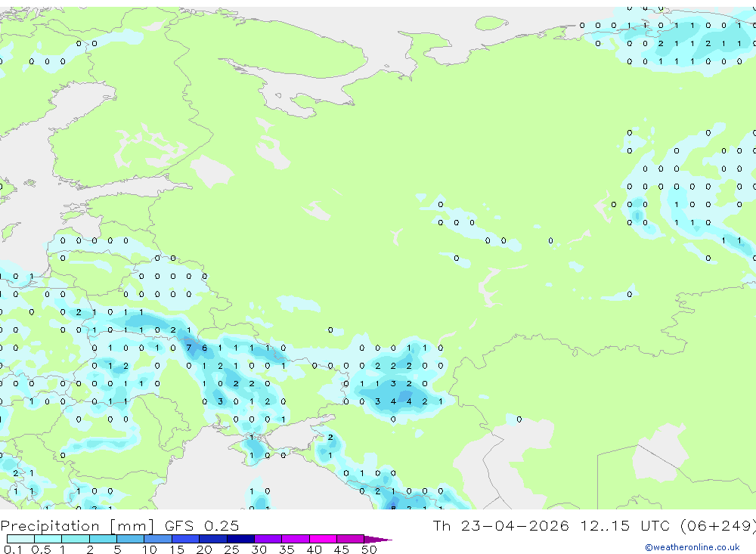The width and height of the screenshot is (756, 554).
Task: Click the '40' legend scale label
Action: click(x=314, y=549)
